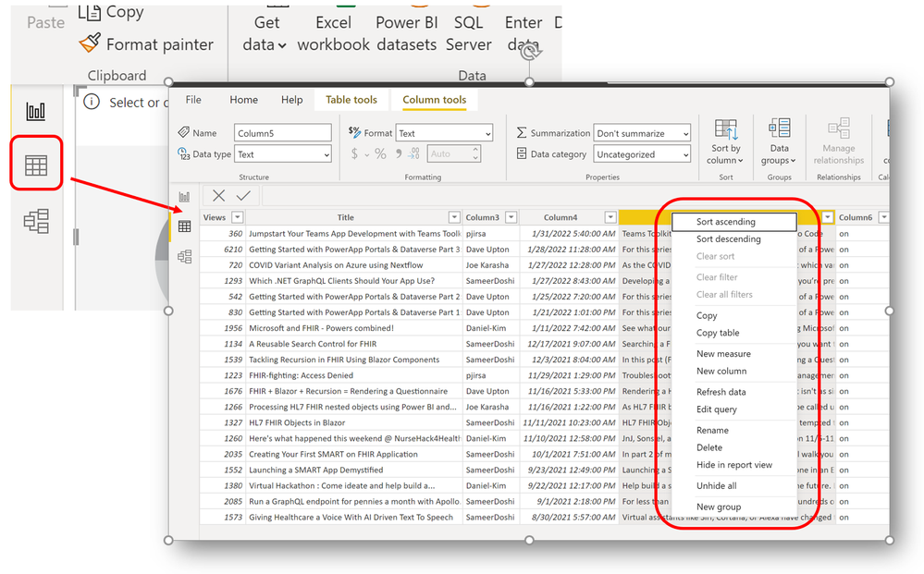Open the Title column filter dropdown
924x574 pixels.
[x=454, y=217]
